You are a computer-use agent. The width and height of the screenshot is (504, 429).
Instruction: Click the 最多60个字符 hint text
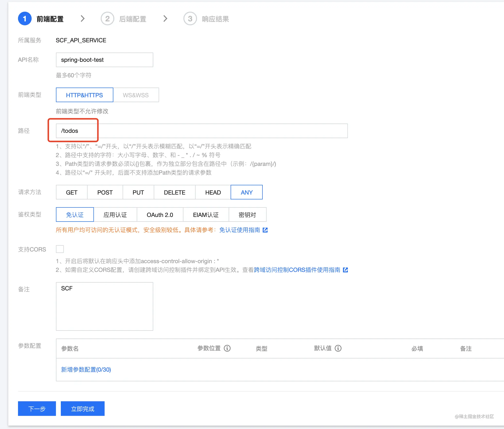click(x=74, y=75)
